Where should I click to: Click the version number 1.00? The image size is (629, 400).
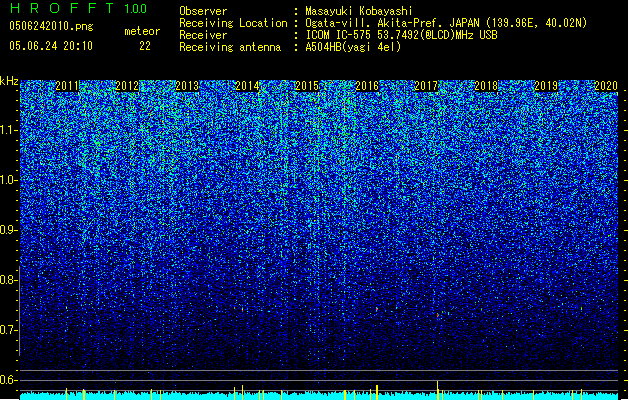136,9
